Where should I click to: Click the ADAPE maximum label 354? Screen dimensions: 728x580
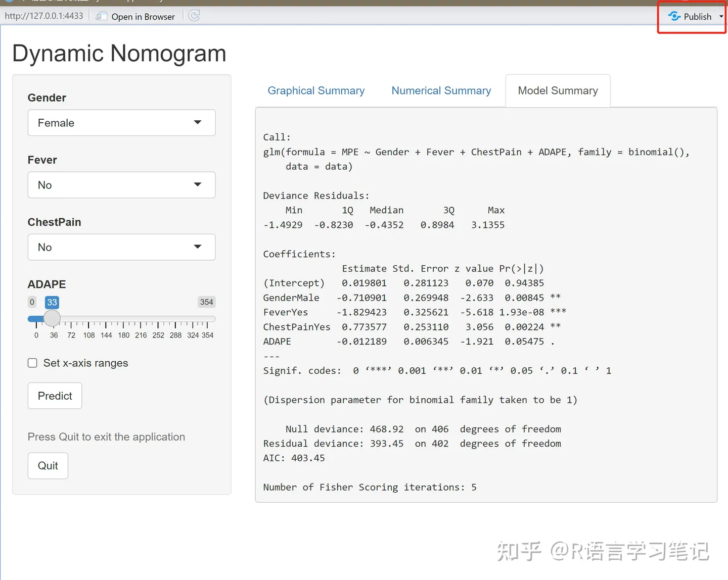coord(206,302)
